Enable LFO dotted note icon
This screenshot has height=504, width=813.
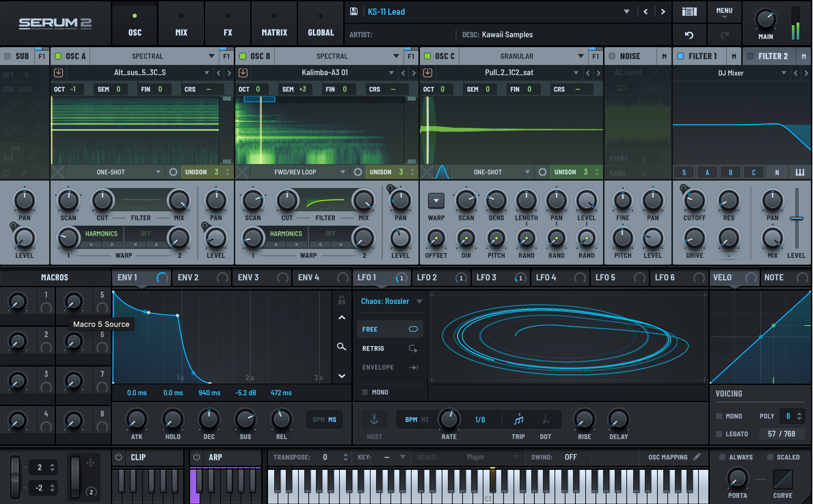tap(546, 419)
